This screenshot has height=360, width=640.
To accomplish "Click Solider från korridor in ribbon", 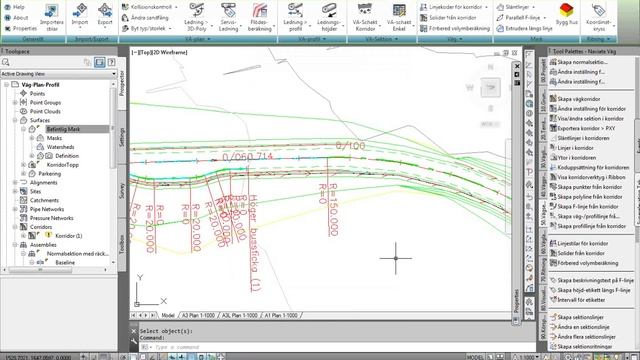I will point(448,18).
